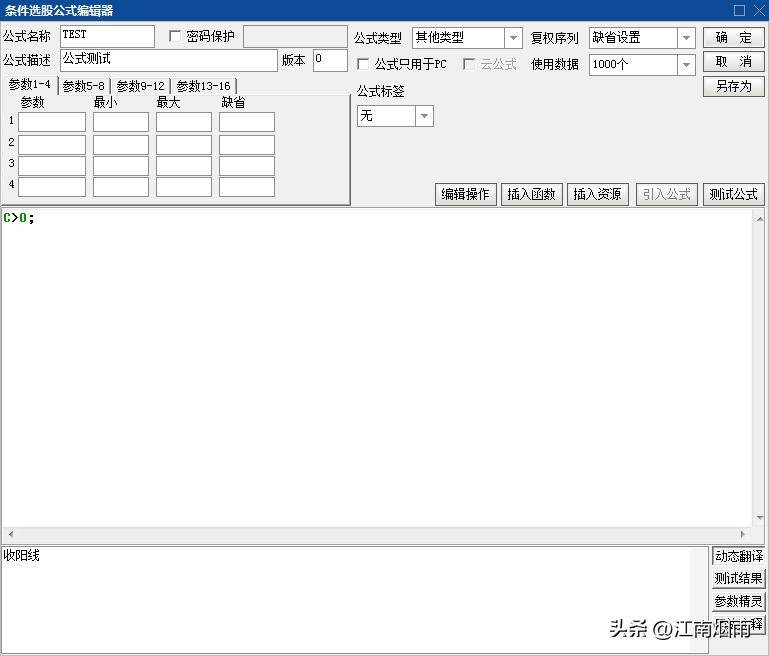Toggle the 密码保护 checkbox
The image size is (769, 656).
pos(175,36)
